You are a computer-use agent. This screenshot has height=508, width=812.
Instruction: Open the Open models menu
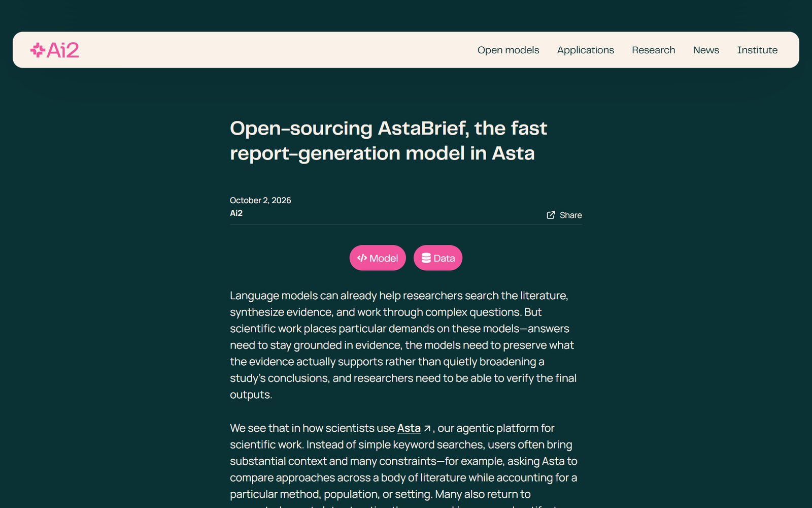tap(508, 50)
